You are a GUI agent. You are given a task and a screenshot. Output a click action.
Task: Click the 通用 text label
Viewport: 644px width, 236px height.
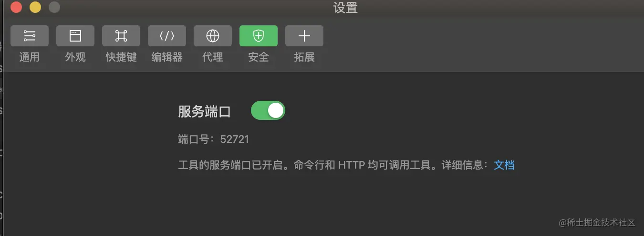(30, 57)
